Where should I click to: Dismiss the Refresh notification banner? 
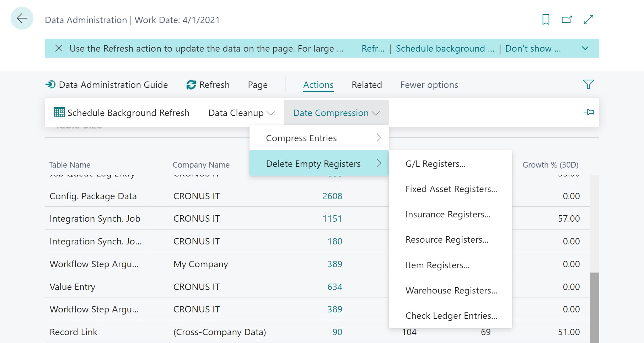pos(59,48)
